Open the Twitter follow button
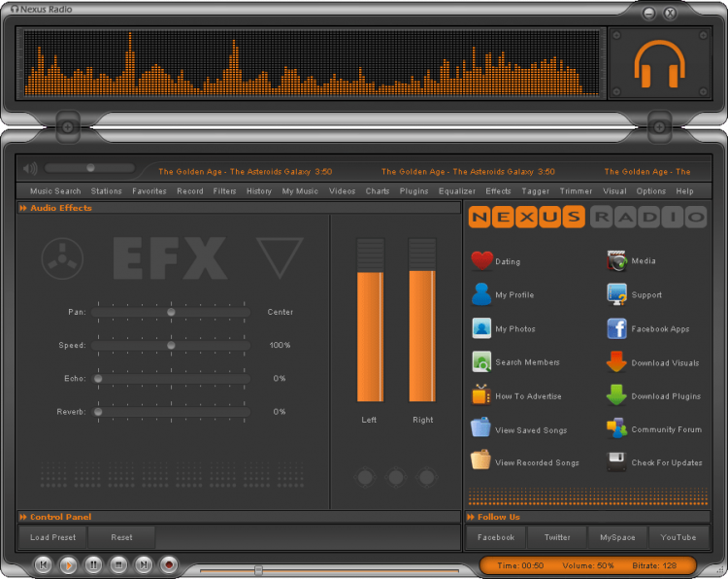This screenshot has height=579, width=728. 557,537
